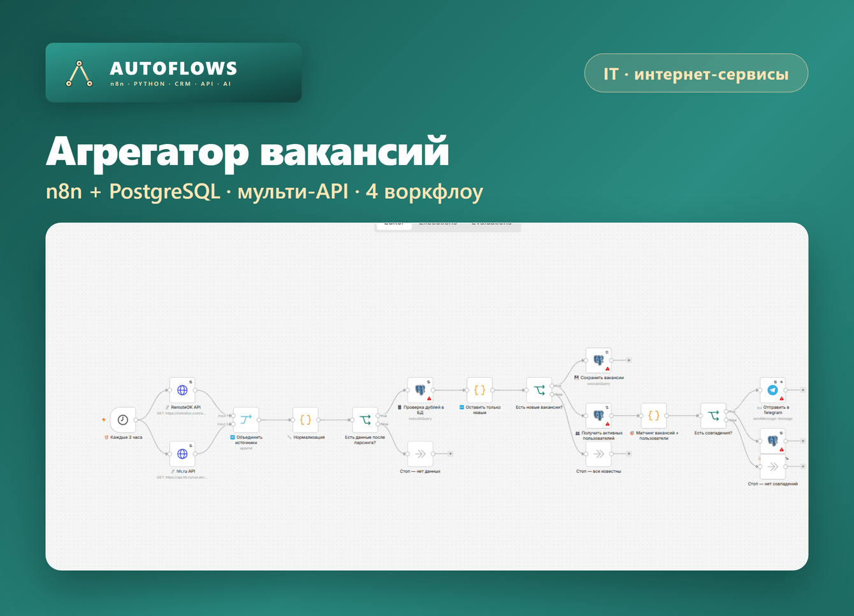Add a node after Сохранить вакансии
This screenshot has height=616, width=854.
pyautogui.click(x=629, y=360)
